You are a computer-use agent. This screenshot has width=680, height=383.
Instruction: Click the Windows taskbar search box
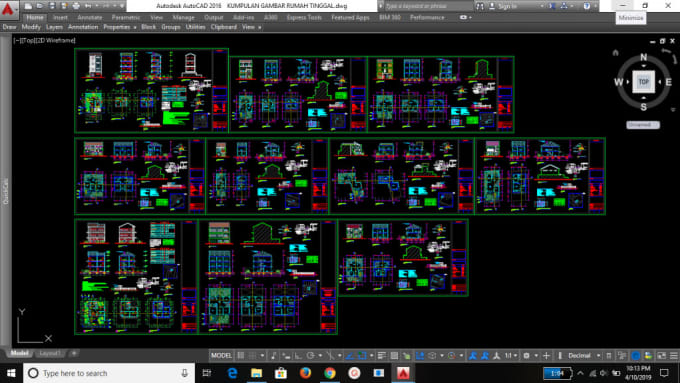point(109,373)
